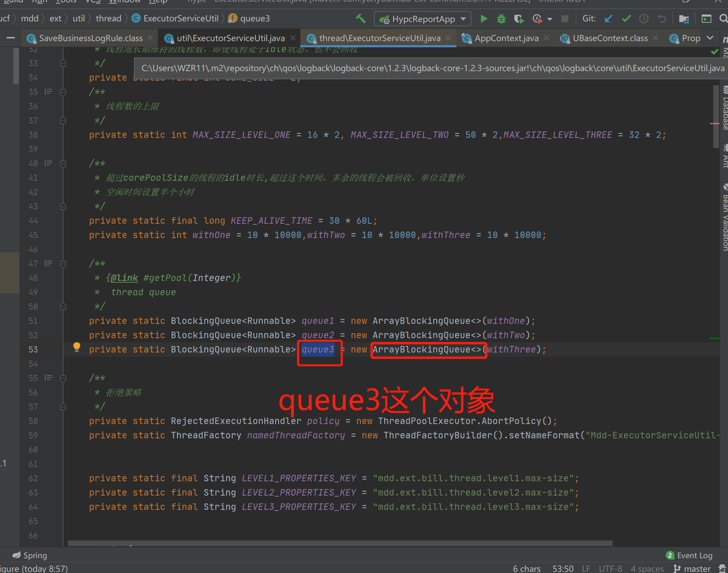
Task: Click the util breadcrumb
Action: point(79,19)
